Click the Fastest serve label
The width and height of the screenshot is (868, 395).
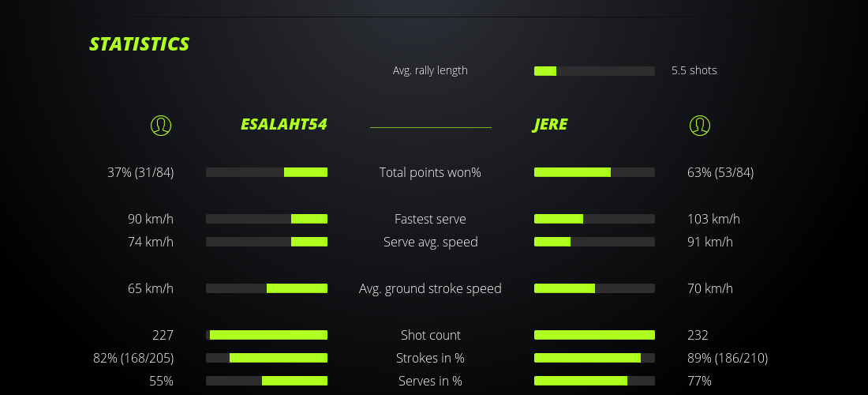(x=430, y=219)
